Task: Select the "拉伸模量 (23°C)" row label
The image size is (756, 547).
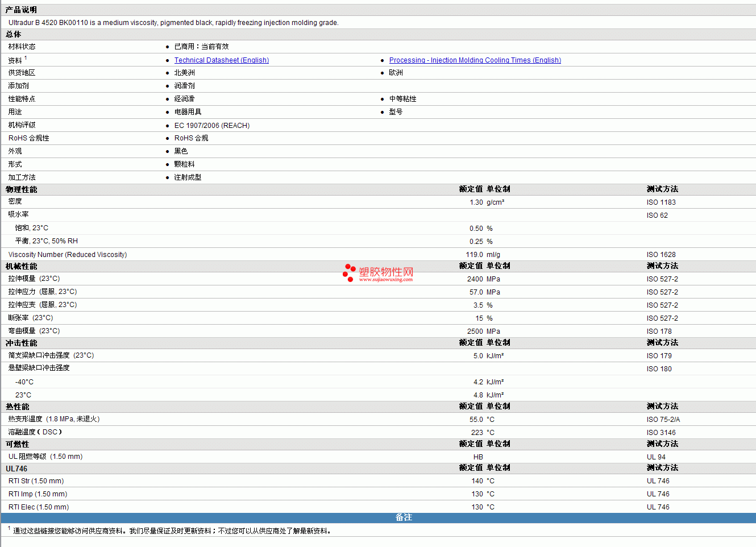Action: point(34,279)
